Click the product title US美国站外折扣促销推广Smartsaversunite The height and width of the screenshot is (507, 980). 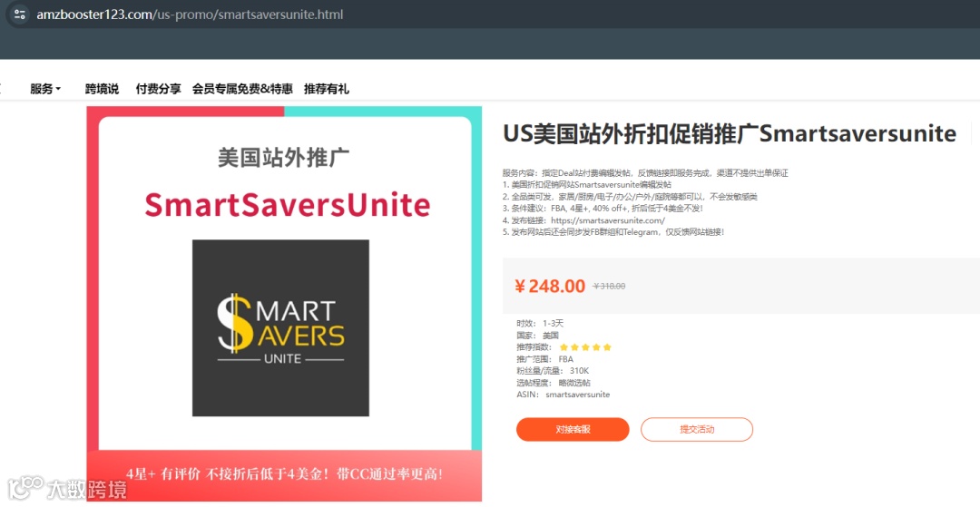click(730, 133)
